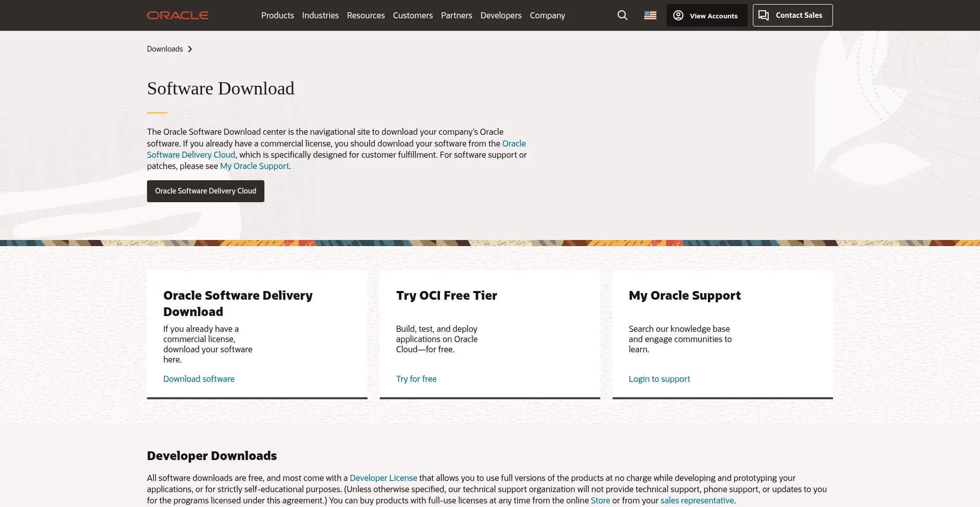Click the Try OCI Free Tier card title
This screenshot has height=507, width=980.
tap(447, 296)
